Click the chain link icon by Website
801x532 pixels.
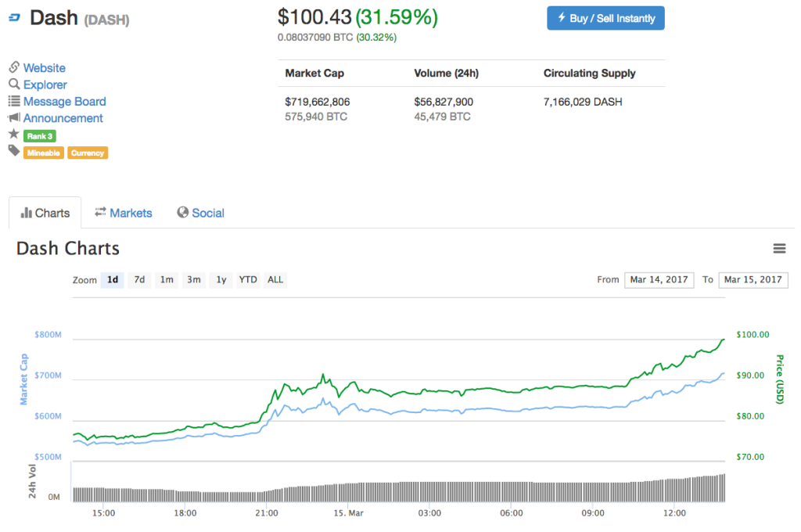[x=14, y=67]
